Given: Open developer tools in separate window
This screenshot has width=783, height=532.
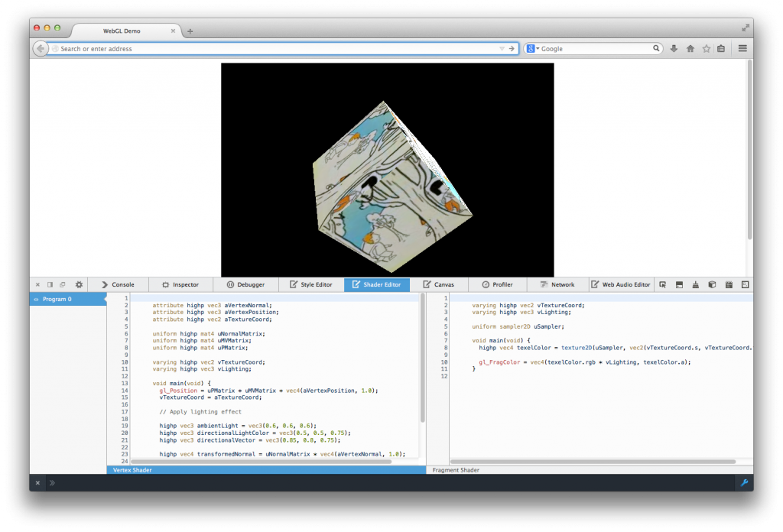Looking at the screenshot, I should 63,284.
